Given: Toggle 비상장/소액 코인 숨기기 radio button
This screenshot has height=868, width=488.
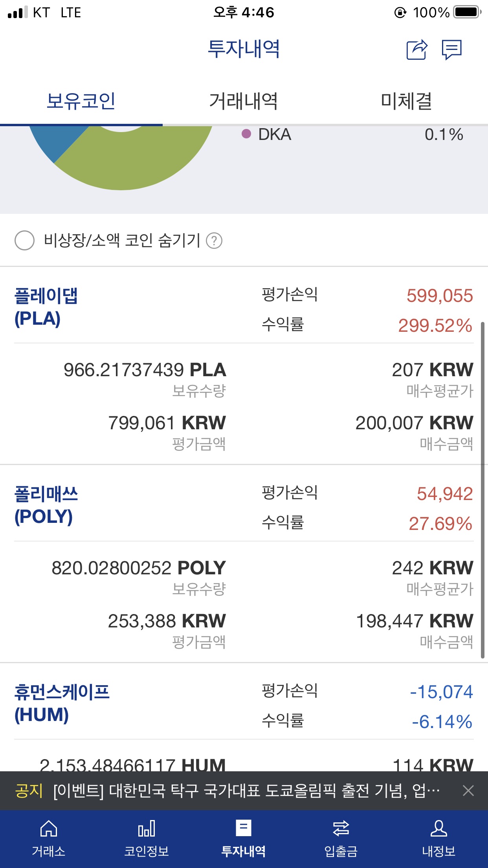Looking at the screenshot, I should (x=24, y=241).
